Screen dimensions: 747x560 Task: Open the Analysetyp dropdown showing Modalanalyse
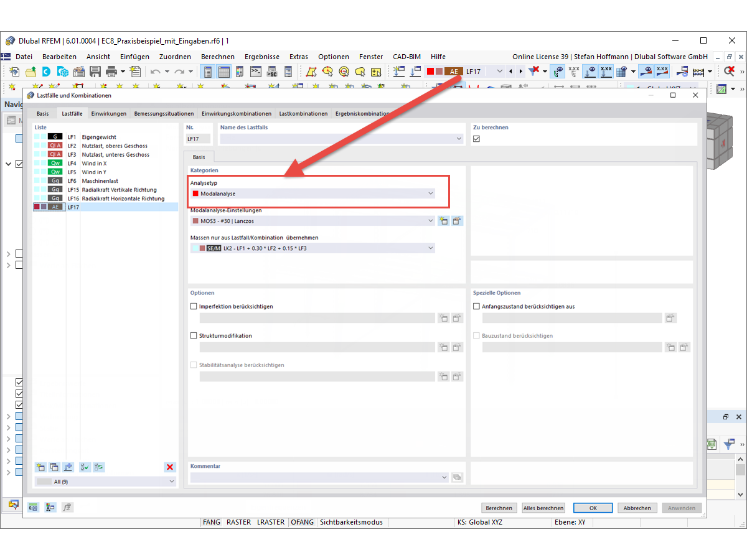click(430, 194)
